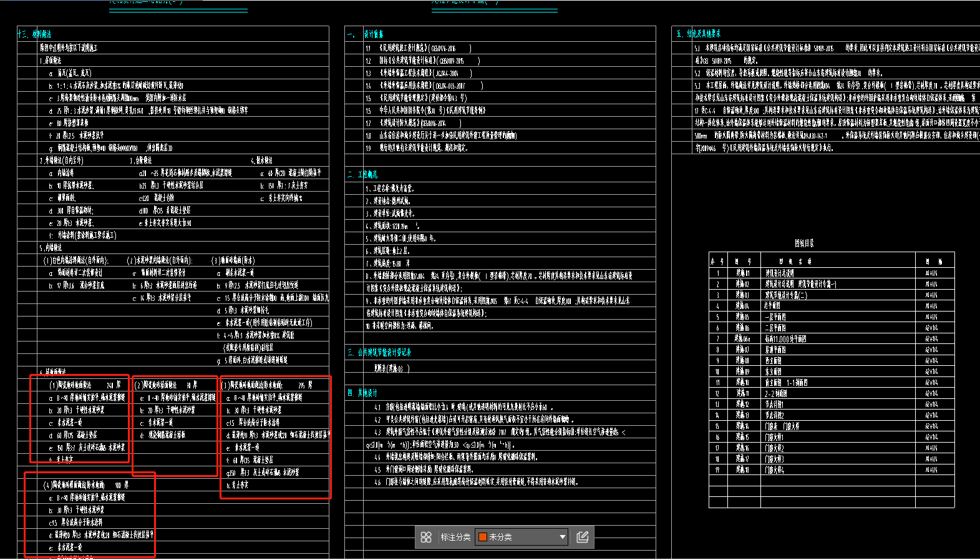The width and height of the screenshot is (980, 560).
Task: Select the 二层平面图 entry in drawing list
Action: [775, 328]
